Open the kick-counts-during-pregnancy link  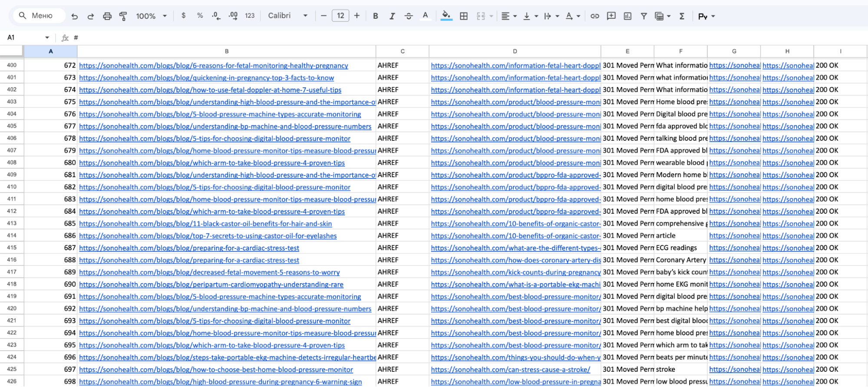click(516, 272)
